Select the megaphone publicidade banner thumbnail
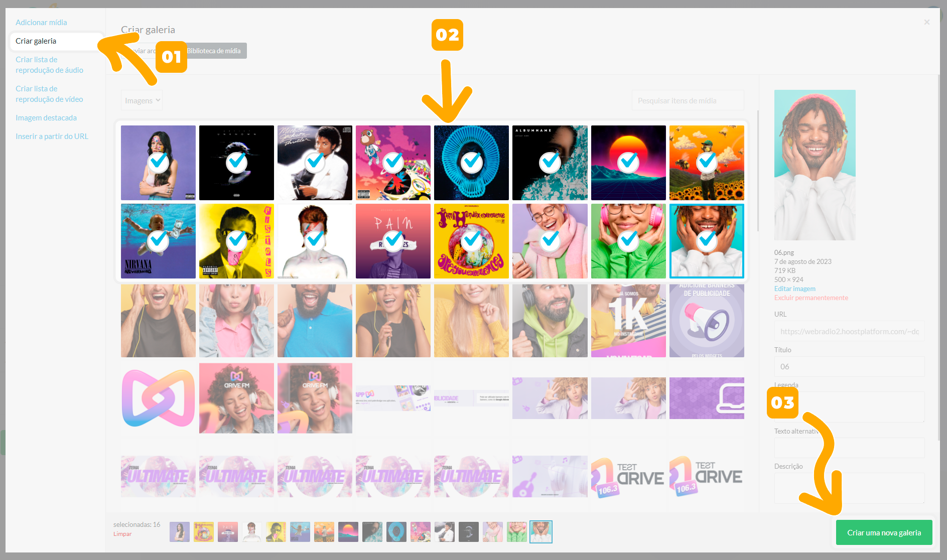947x560 pixels. tap(706, 321)
